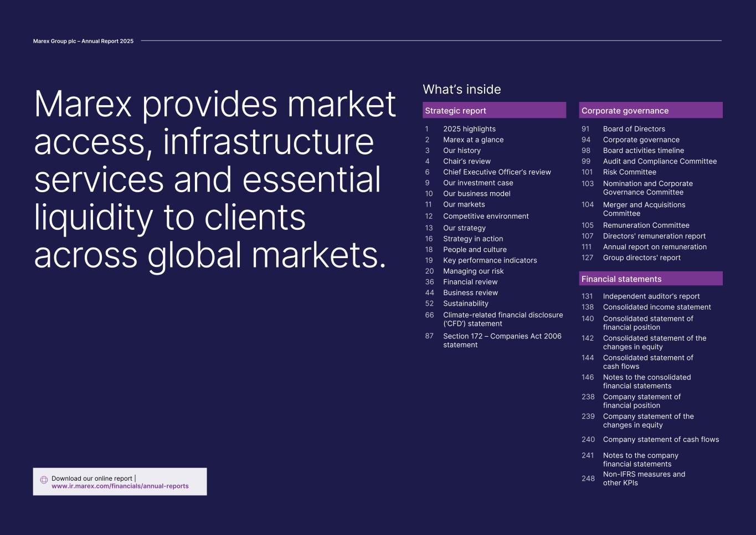Click the What's inside heading
Viewport: 756px width, 535px height.
tap(462, 90)
